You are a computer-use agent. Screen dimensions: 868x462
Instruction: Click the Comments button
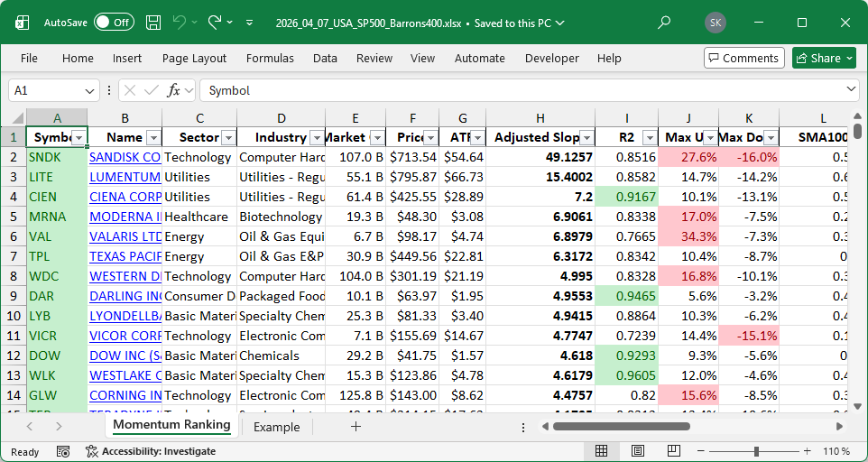pos(743,58)
